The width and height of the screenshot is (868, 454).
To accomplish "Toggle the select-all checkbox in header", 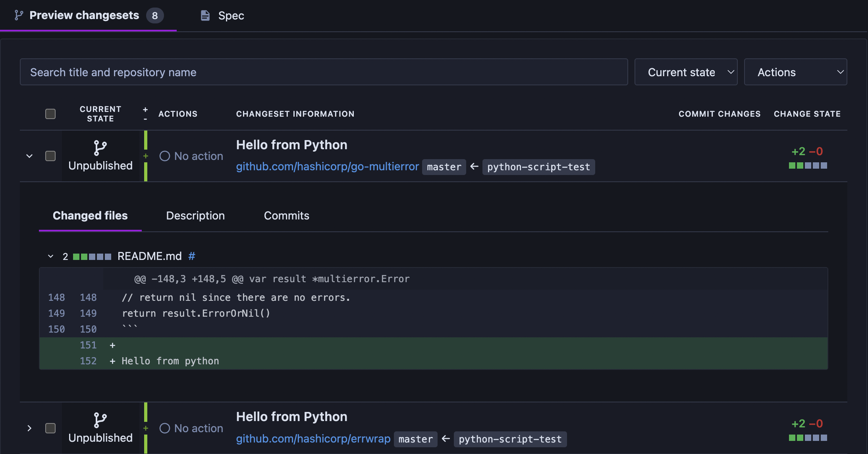I will [50, 114].
